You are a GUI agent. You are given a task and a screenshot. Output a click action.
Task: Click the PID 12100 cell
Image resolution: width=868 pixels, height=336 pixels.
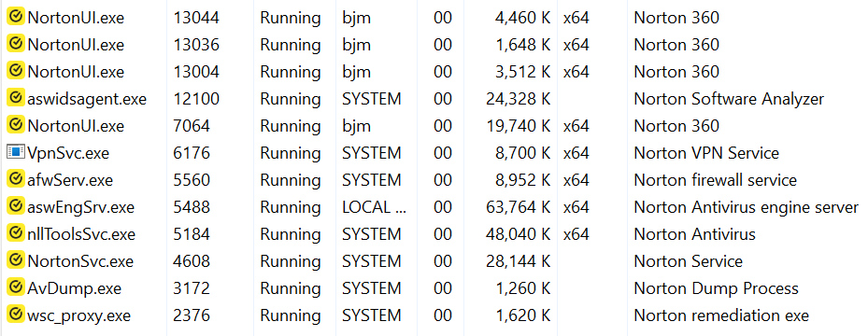[x=196, y=99]
